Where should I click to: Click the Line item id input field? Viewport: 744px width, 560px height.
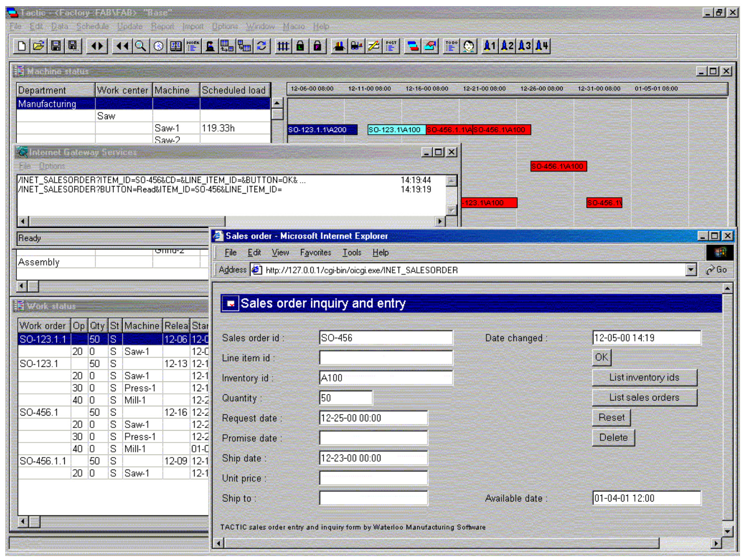point(386,358)
